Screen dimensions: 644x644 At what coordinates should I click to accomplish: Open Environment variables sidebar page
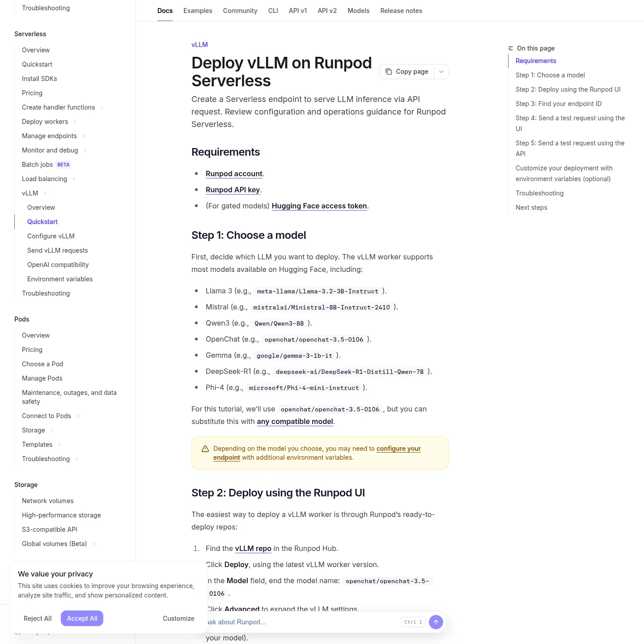click(60, 279)
